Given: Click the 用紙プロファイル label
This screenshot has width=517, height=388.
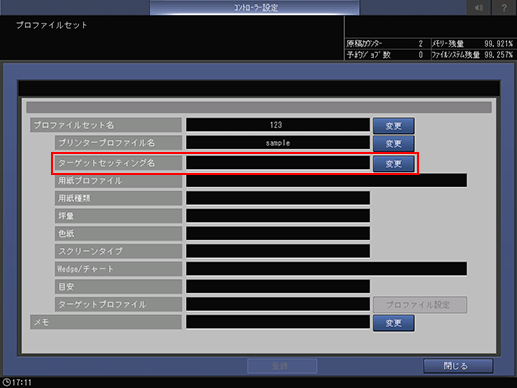Looking at the screenshot, I should 118,180.
